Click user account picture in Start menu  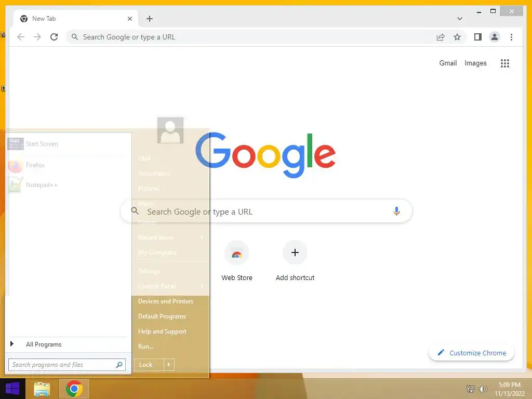pyautogui.click(x=170, y=130)
